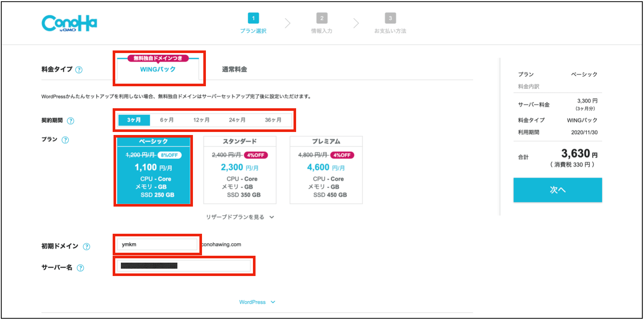The height and width of the screenshot is (320, 644).
Task: Select the 6ヶ月 contract period
Action: 167,120
